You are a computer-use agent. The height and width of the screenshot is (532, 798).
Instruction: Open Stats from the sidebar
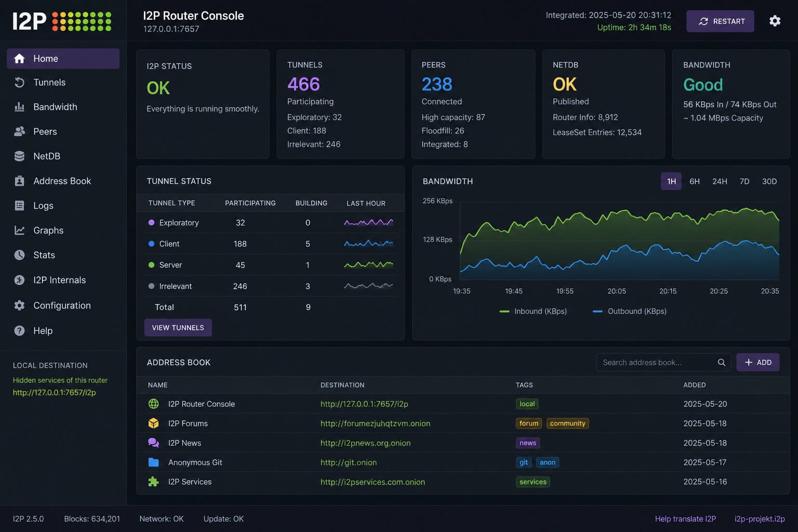point(63,255)
